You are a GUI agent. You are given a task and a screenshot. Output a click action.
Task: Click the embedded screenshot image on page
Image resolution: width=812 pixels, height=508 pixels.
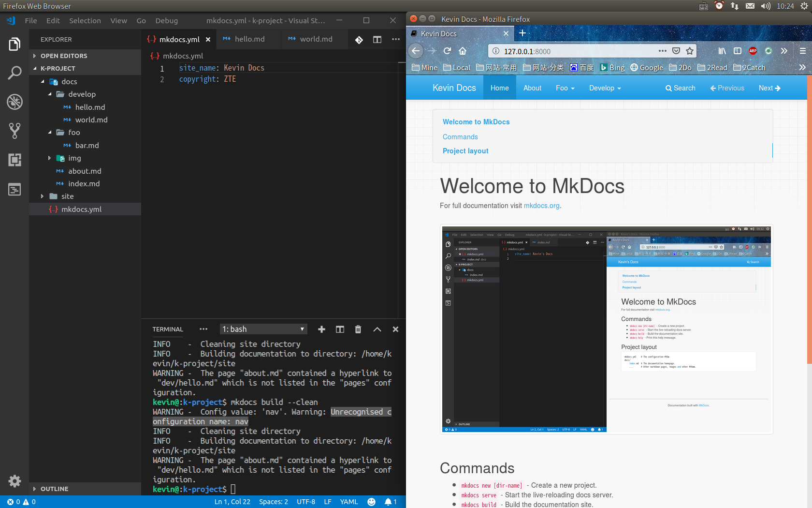coord(607,329)
